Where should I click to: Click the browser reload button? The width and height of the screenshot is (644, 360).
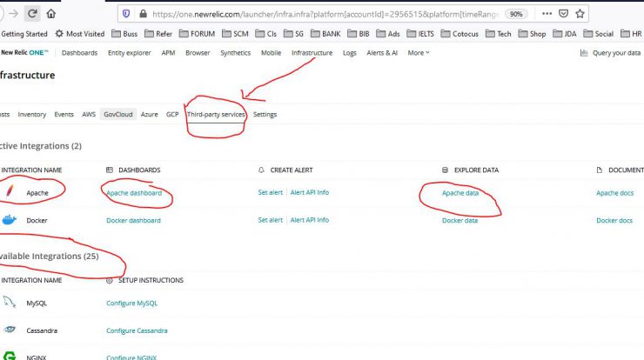point(32,14)
